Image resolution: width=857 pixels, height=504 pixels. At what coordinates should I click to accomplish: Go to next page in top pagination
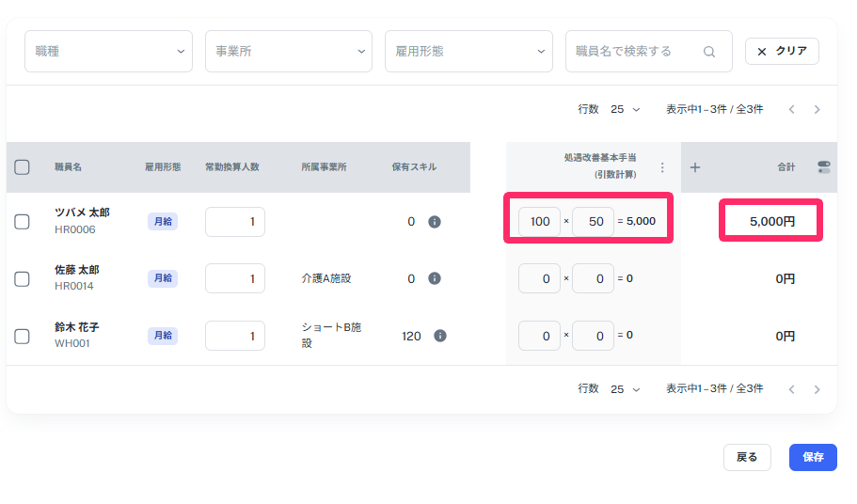pyautogui.click(x=817, y=109)
